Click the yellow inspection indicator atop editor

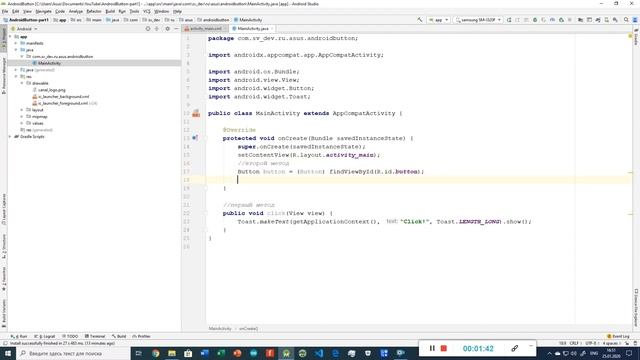[630, 36]
